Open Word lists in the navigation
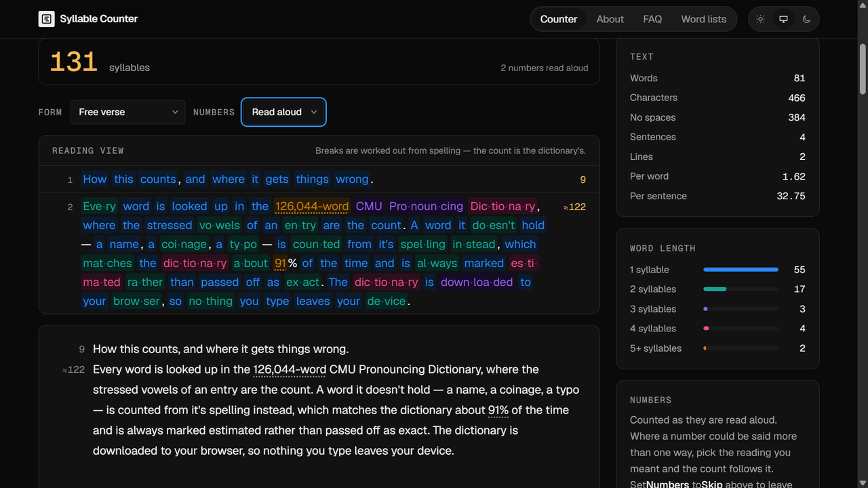The image size is (868, 488). pos(704,19)
